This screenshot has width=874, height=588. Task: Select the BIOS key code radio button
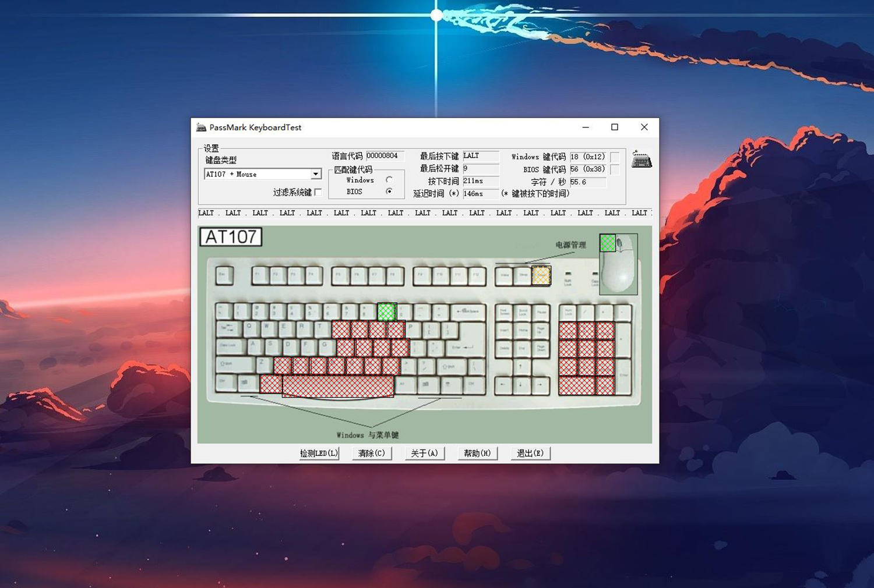389,192
